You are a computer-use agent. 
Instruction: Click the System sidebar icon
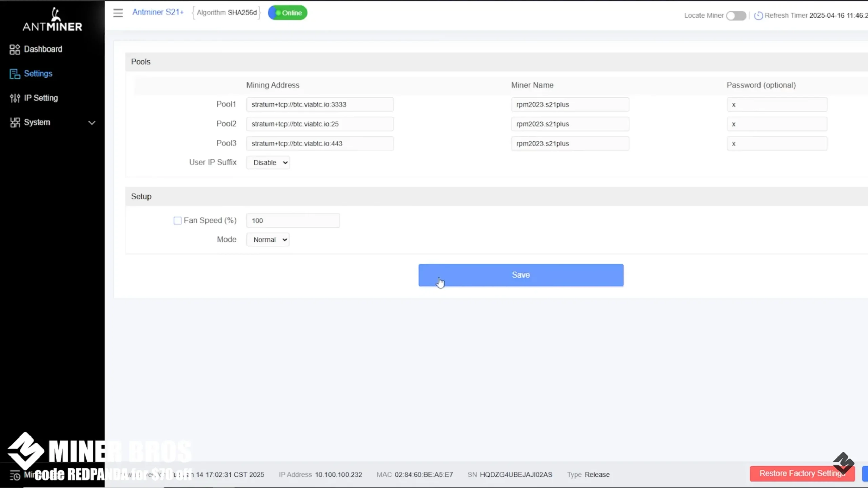(x=15, y=123)
